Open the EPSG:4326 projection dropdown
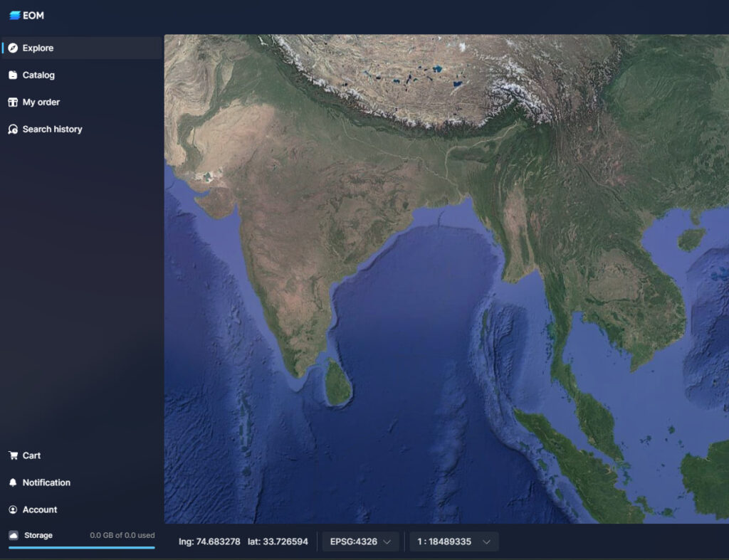 coord(361,541)
